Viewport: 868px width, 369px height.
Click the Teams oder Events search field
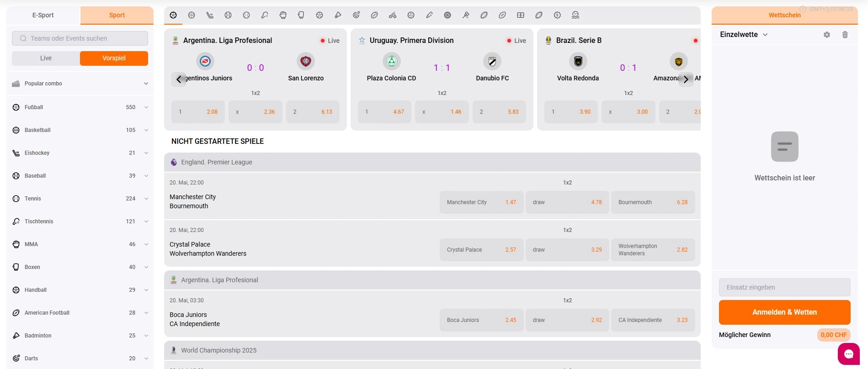[x=80, y=38]
